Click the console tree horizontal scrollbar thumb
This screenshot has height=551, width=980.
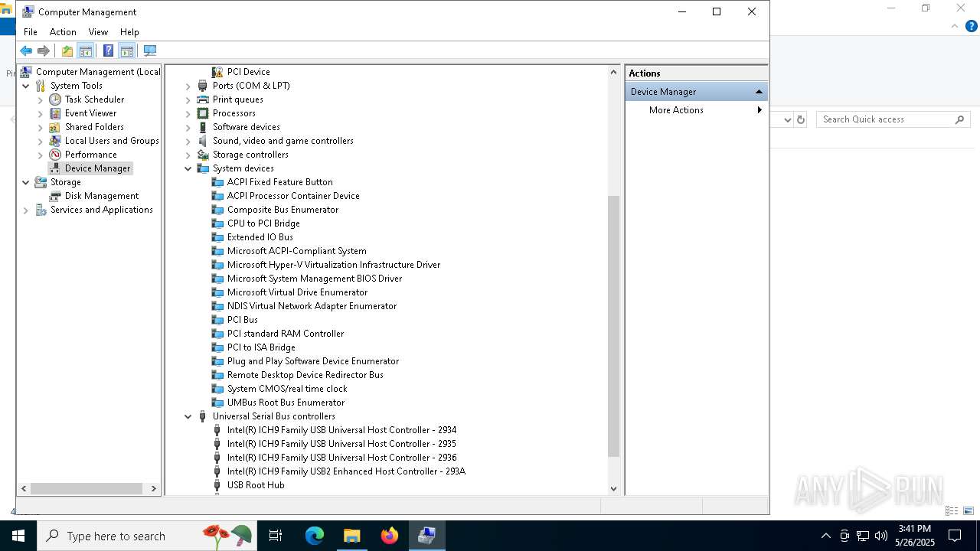tap(87, 488)
